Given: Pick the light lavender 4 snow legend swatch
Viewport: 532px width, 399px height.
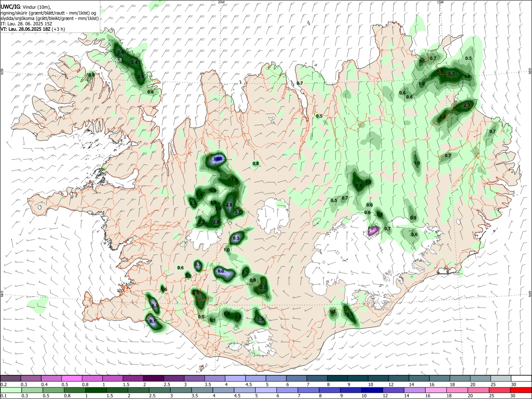Looking at the screenshot, I should click(x=235, y=378).
